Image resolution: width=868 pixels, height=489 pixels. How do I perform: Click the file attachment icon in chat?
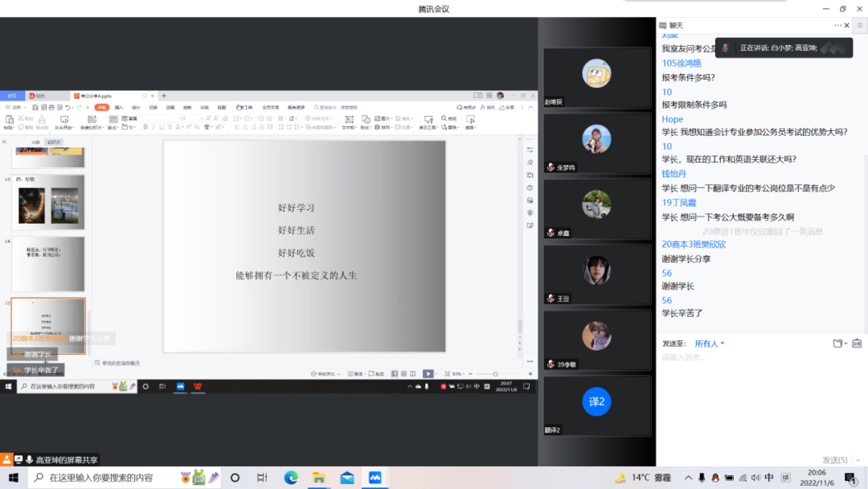click(x=838, y=343)
